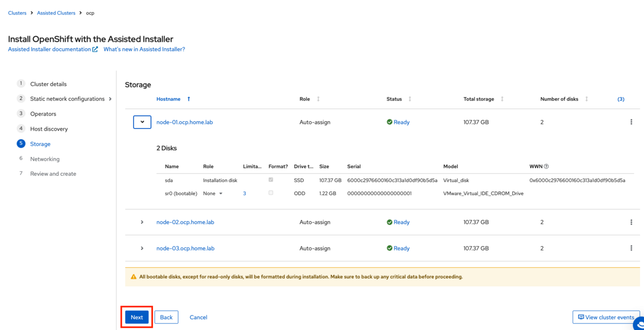The height and width of the screenshot is (330, 644).
Task: Click the SSD drive type cell
Action: pos(299,180)
